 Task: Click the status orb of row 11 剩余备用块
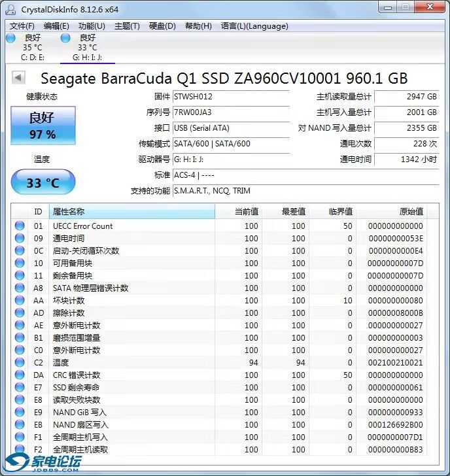tap(20, 275)
